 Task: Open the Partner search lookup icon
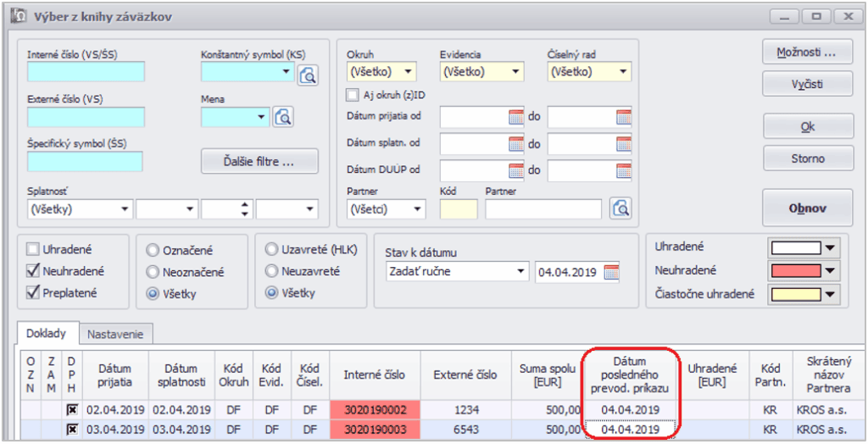click(x=621, y=208)
